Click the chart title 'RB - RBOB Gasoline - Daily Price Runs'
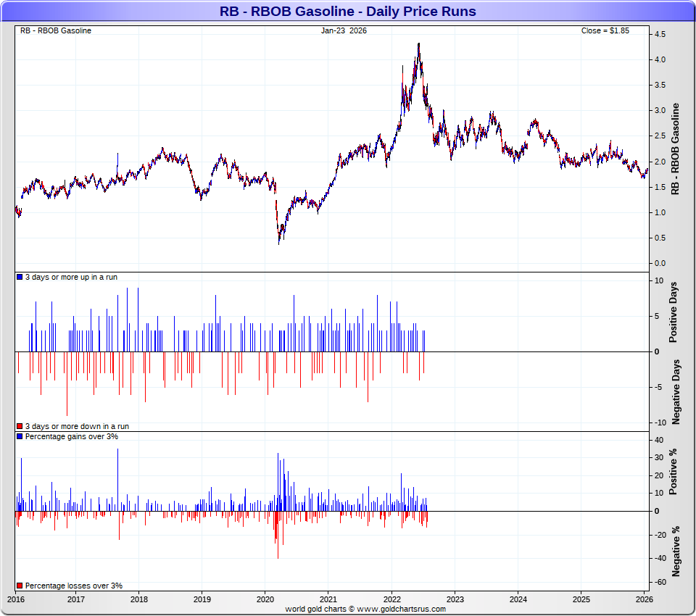This screenshot has height=616, width=696. [x=347, y=11]
